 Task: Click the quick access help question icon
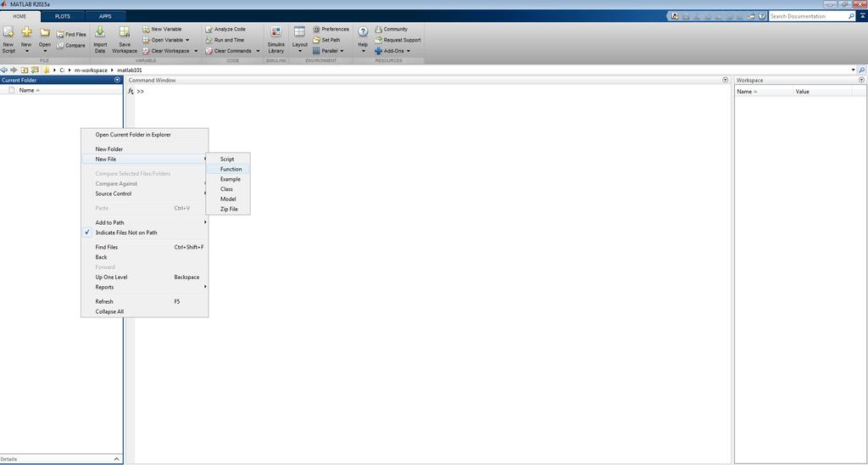(762, 16)
